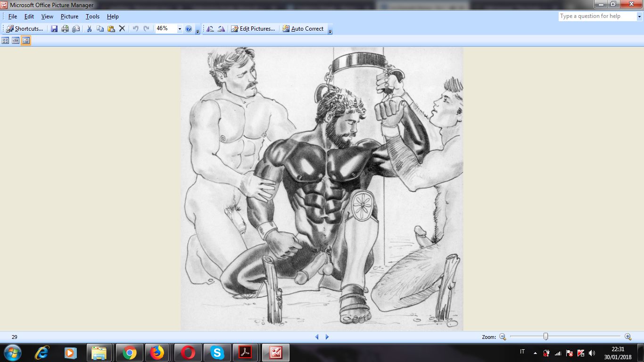This screenshot has width=644, height=362.
Task: Click the zoom out magnifier icon
Action: 503,337
